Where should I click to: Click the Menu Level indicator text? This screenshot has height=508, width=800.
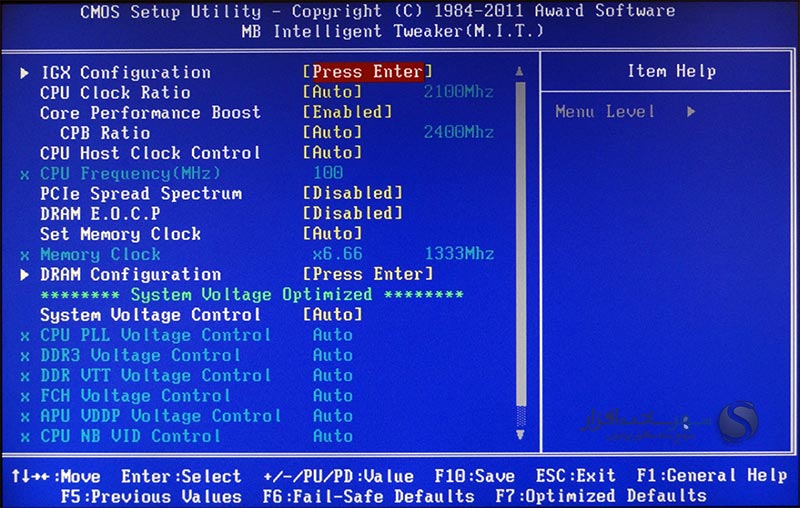pyautogui.click(x=605, y=112)
